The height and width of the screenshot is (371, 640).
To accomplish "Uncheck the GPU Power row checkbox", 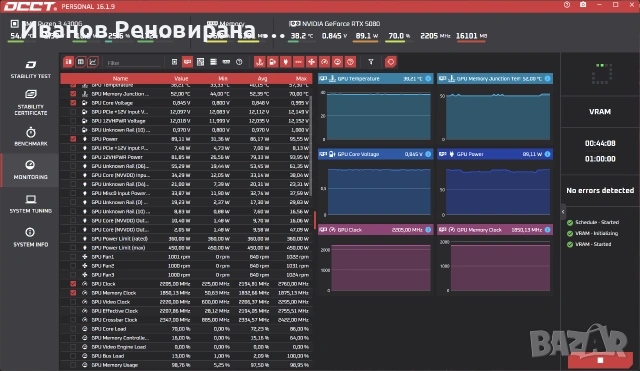I will [73, 139].
